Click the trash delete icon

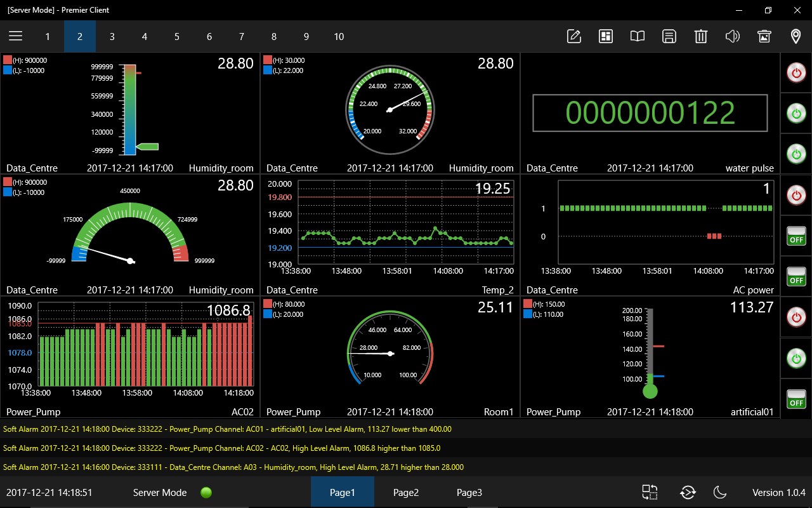click(700, 36)
